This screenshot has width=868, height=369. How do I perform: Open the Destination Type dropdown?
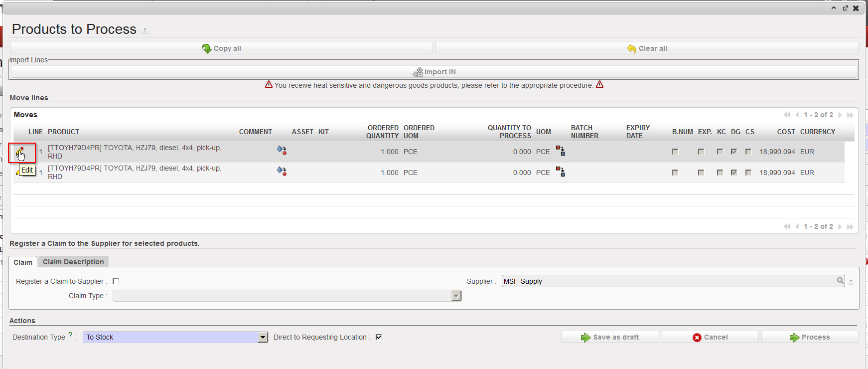click(263, 337)
